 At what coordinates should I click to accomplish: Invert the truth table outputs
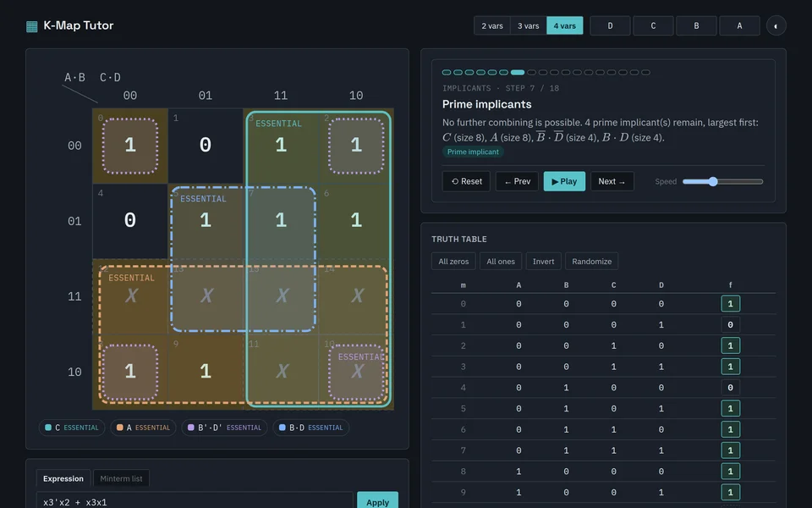543,262
